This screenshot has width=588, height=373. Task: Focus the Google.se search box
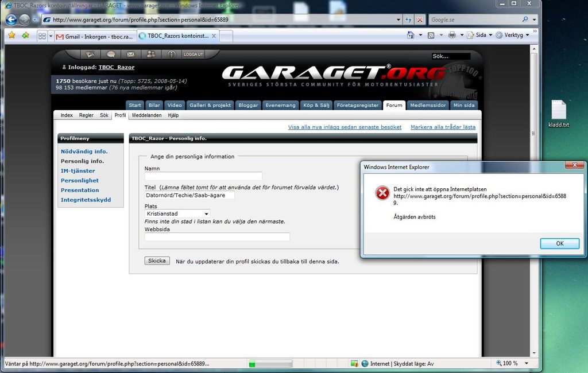click(475, 20)
